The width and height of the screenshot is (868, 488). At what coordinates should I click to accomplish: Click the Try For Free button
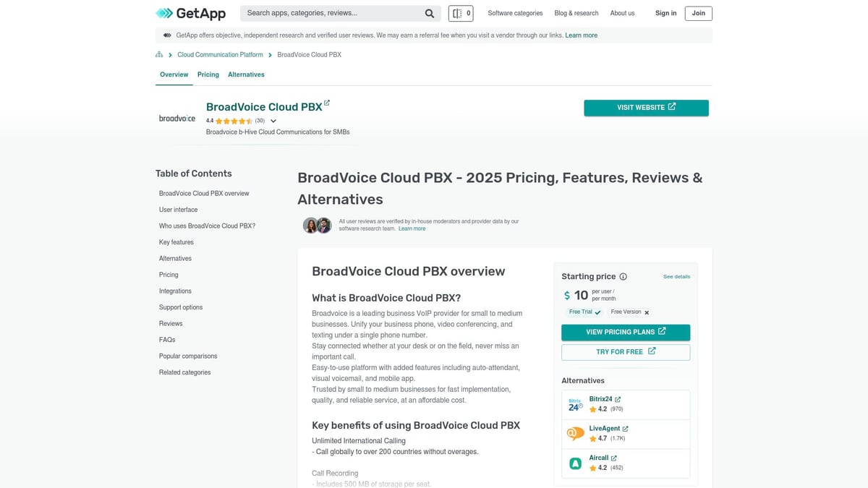pos(625,352)
